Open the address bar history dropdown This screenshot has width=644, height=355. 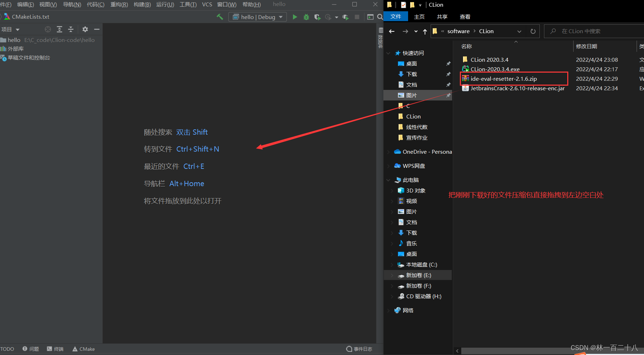click(x=519, y=31)
